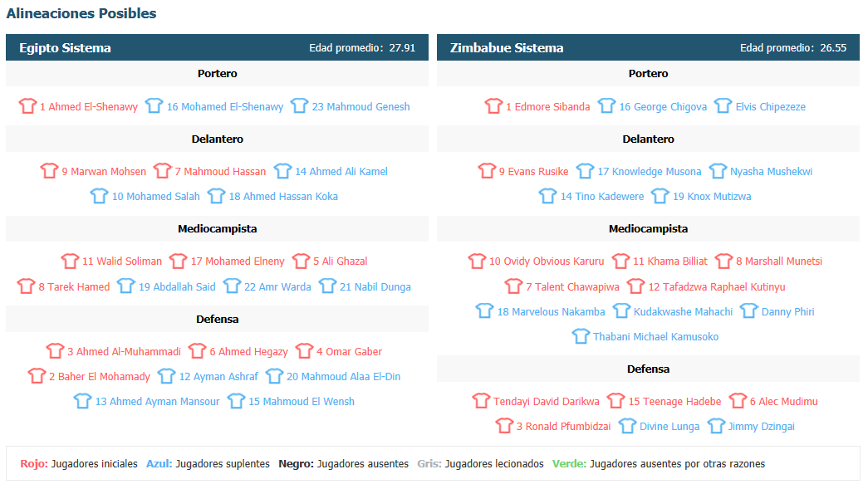This screenshot has width=868, height=484.
Task: Open 20 Mahmoud Alaa El-Din link
Action: click(343, 377)
